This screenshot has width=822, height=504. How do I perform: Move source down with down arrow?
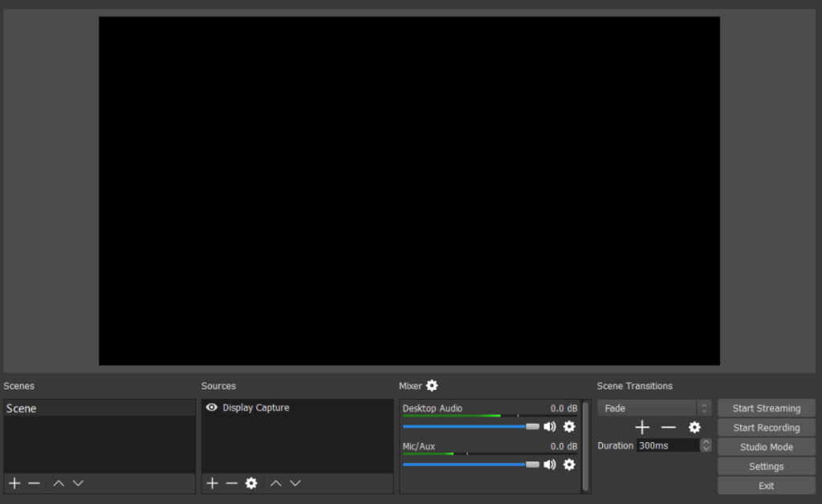coord(295,483)
